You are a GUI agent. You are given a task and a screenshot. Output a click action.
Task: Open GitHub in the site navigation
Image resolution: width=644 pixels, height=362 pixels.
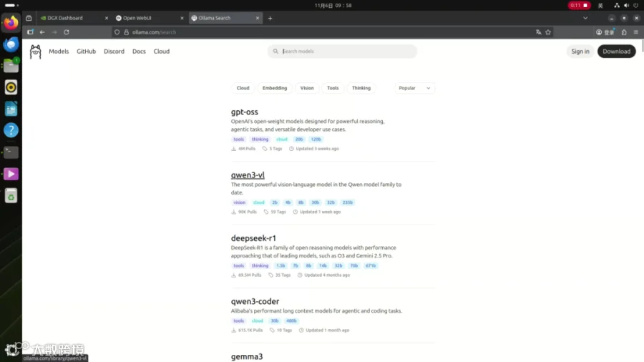tap(87, 52)
